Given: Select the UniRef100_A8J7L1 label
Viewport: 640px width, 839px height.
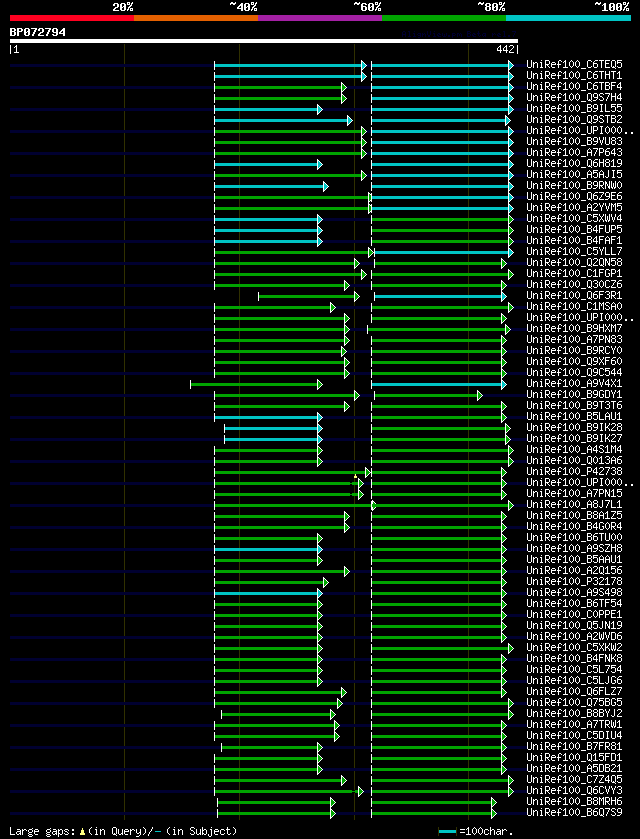Looking at the screenshot, I should coord(574,504).
